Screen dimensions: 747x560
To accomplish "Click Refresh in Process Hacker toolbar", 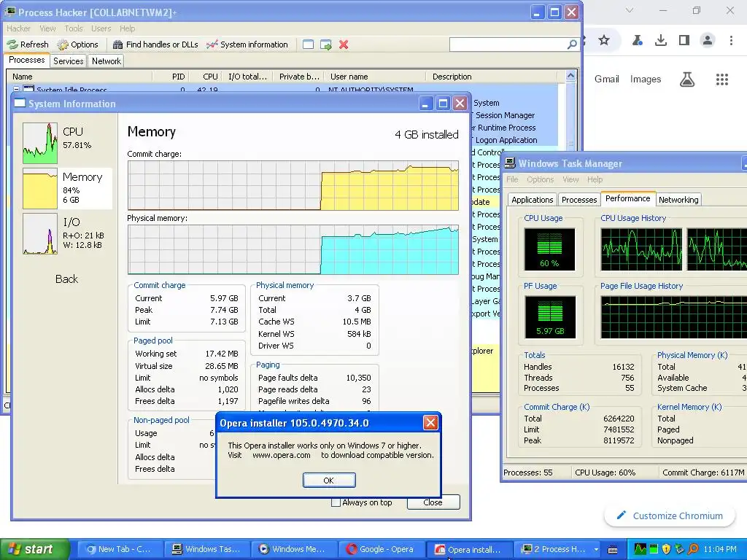I will tap(28, 44).
